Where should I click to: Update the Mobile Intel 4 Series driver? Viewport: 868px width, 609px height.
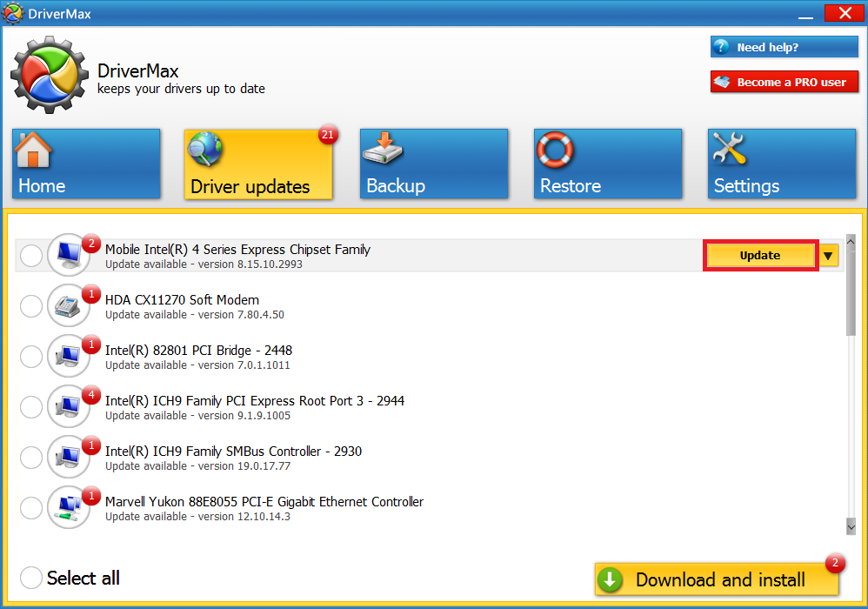coord(761,255)
